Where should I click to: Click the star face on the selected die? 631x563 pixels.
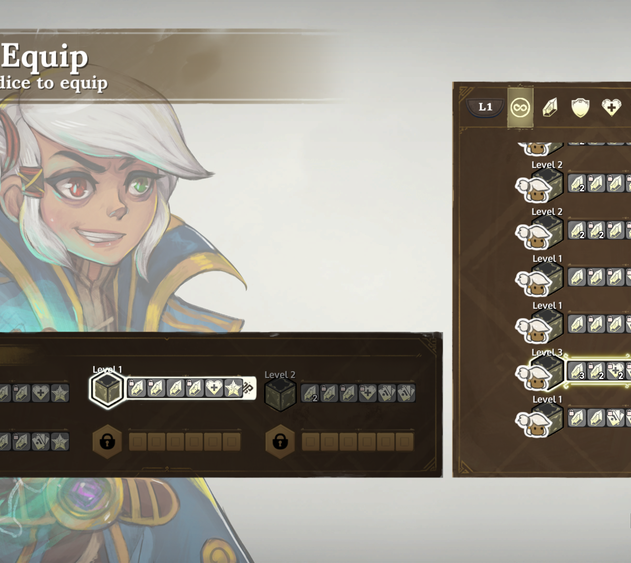click(233, 388)
